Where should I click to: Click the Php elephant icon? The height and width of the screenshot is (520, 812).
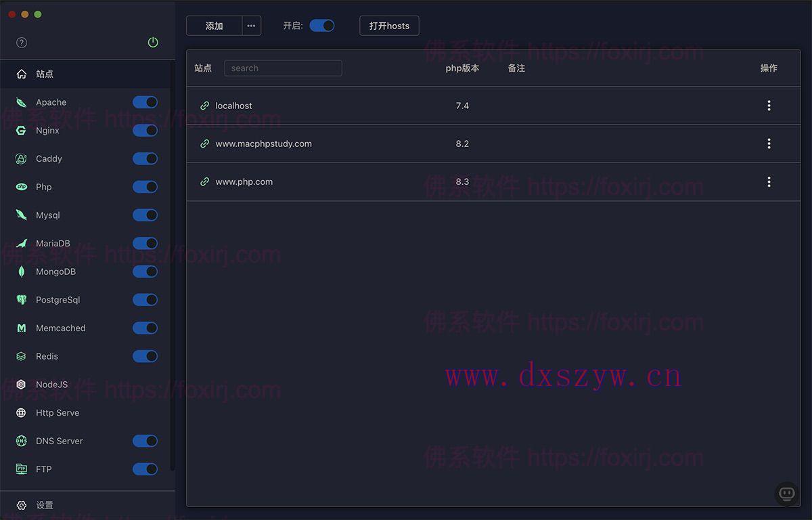pos(22,187)
